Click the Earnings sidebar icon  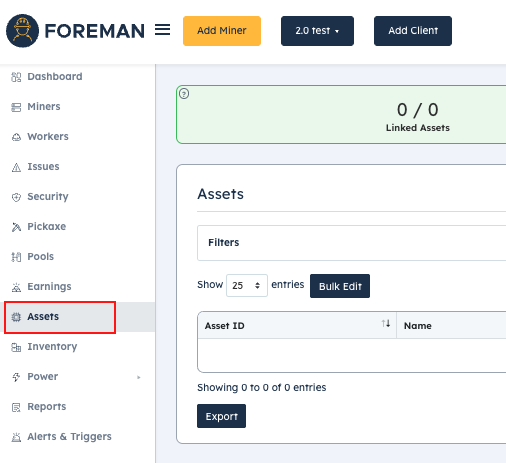point(16,287)
